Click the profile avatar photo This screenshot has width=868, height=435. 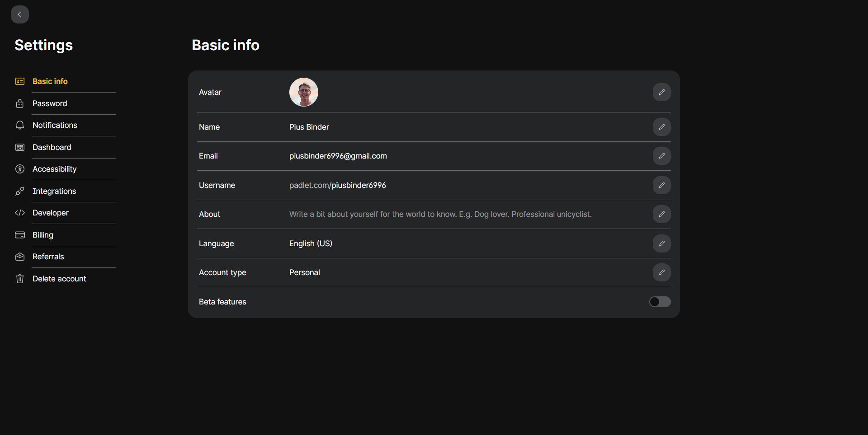click(304, 92)
